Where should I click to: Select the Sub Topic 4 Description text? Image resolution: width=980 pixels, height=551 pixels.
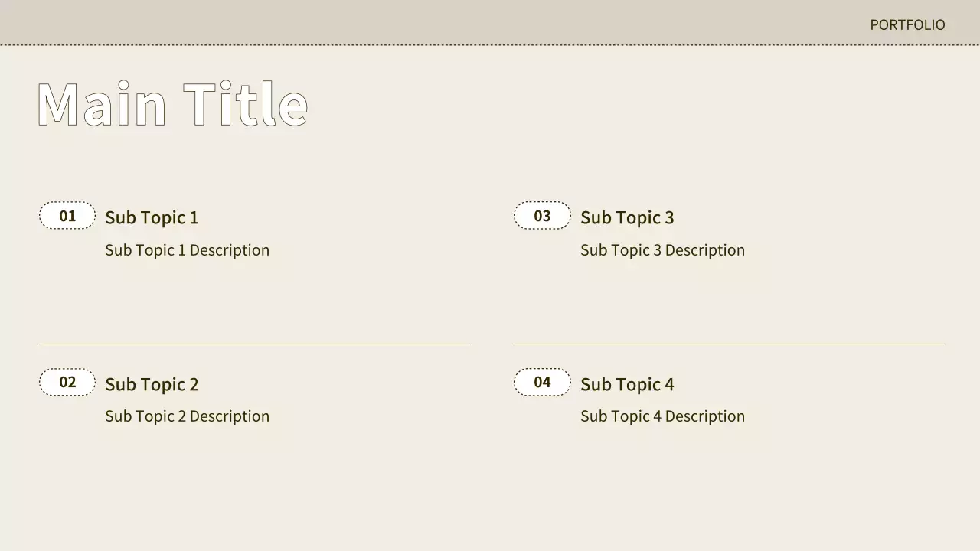662,416
